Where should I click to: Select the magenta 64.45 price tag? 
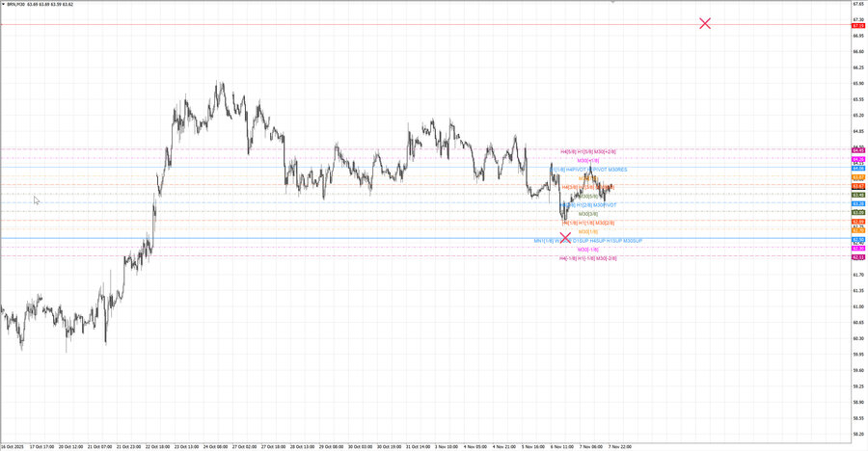[x=857, y=150]
